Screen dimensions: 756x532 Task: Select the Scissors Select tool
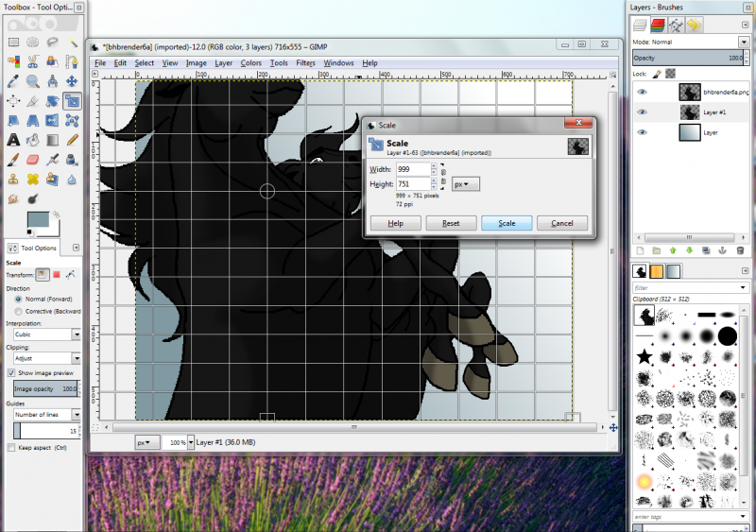pos(33,61)
